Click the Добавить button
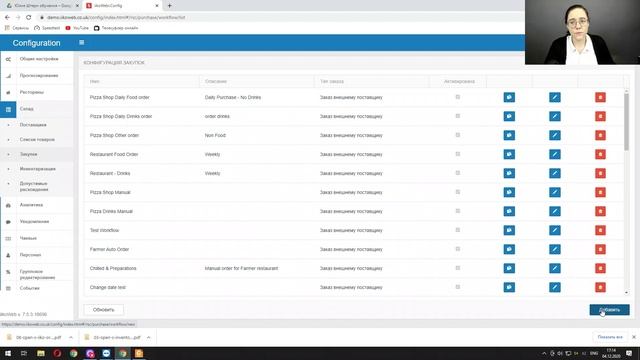 [x=609, y=310]
